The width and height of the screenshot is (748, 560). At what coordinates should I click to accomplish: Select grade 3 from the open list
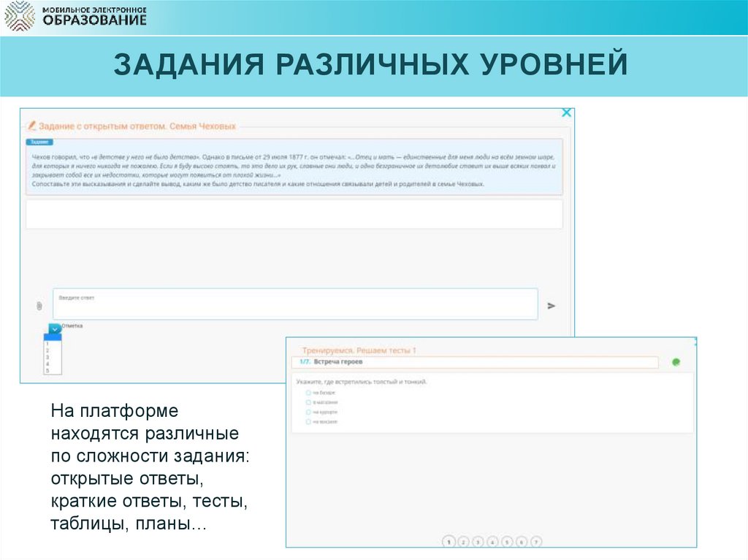(47, 356)
